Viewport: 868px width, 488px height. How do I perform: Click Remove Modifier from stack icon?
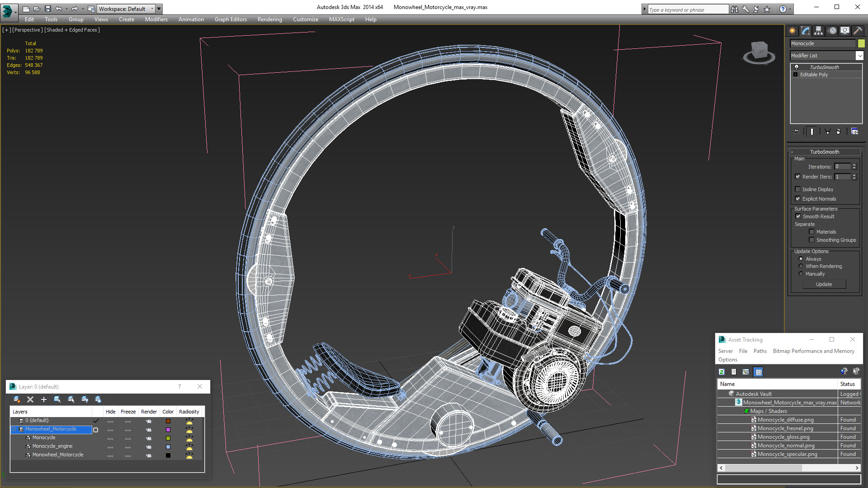click(x=839, y=131)
